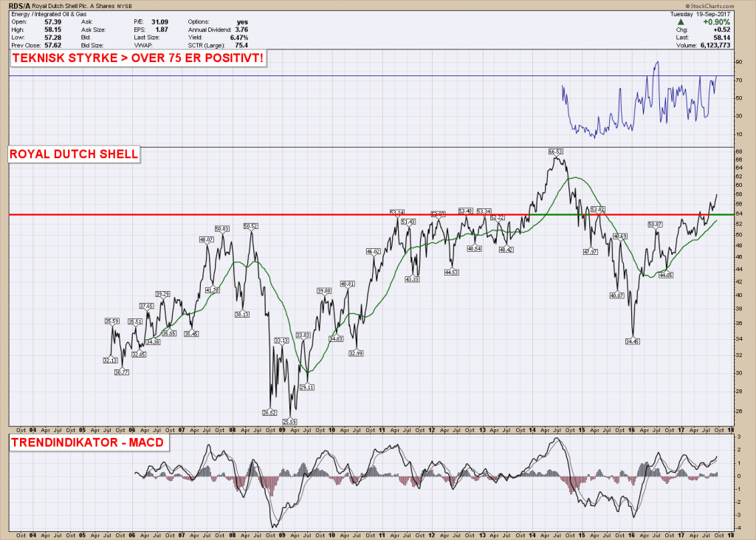
Task: Click the 44.05 price label
Action: [665, 275]
